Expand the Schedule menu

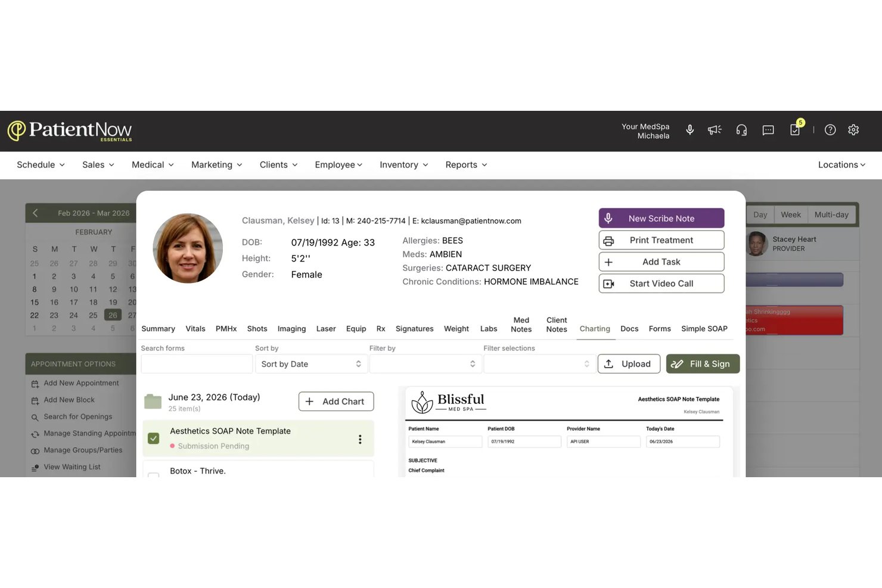[x=41, y=165]
